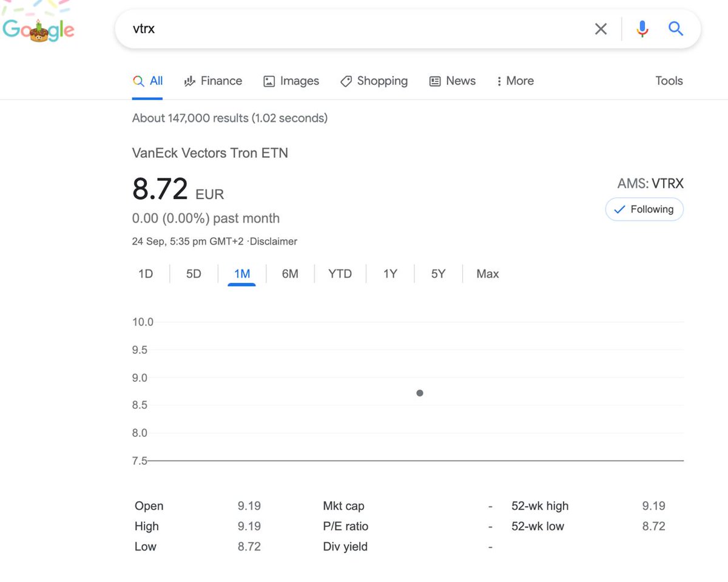Open search Tools
Image resolution: width=728 pixels, height=582 pixels.
click(669, 81)
